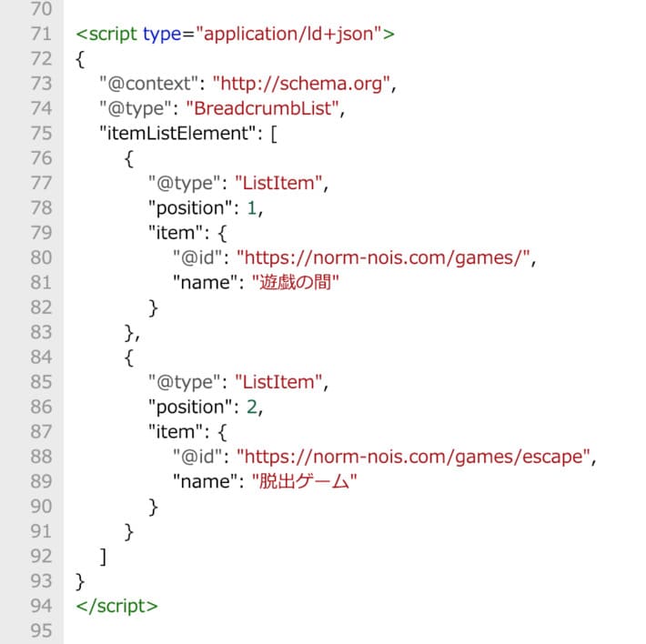Click the "item" key on line 87
The height and width of the screenshot is (644, 646).
[175, 431]
